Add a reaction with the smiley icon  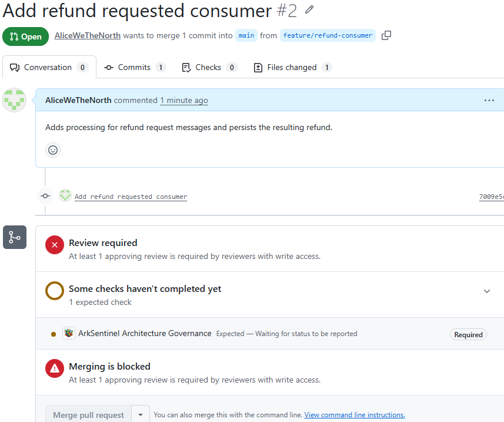[53, 150]
